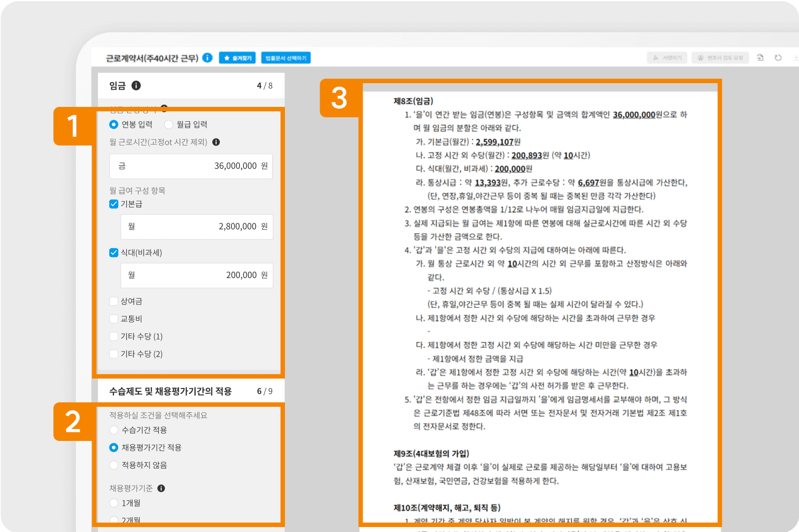Click the info icon next to 근로계약서 title
The width and height of the screenshot is (799, 532).
[x=208, y=58]
